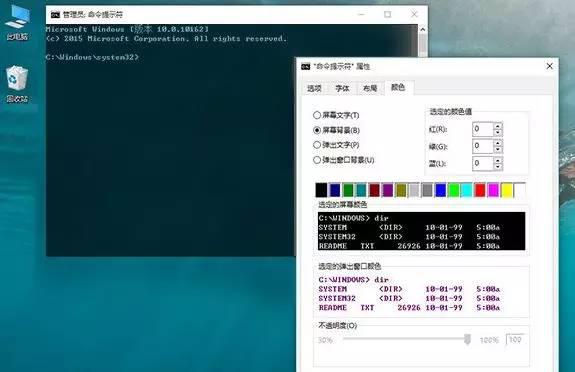The height and width of the screenshot is (372, 575).
Task: Decrease the blue value with down arrow
Action: tap(498, 167)
